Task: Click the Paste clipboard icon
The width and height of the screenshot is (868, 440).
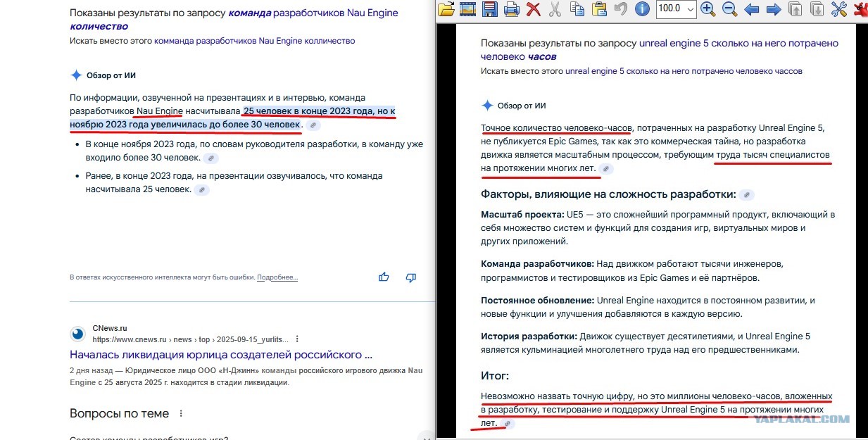Action: [598, 9]
